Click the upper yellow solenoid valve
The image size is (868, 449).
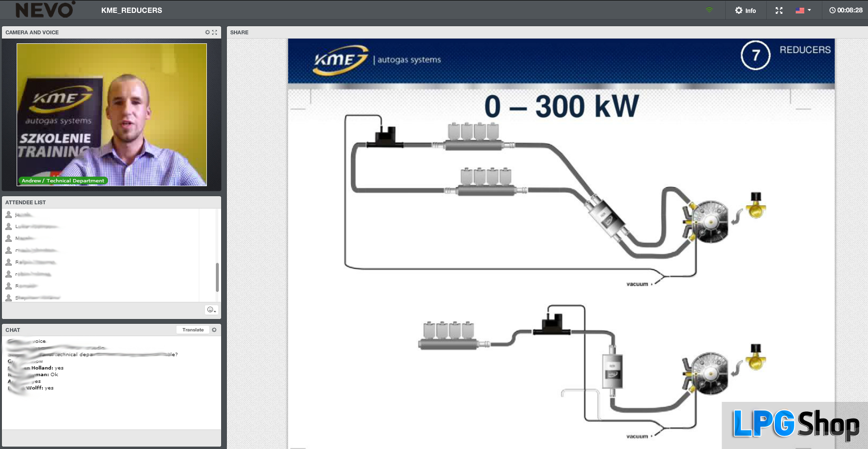(x=756, y=205)
